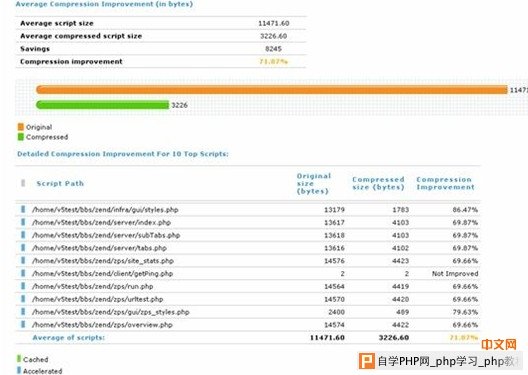
Task: Click status icon beside zps/run.php
Action: click(x=23, y=286)
